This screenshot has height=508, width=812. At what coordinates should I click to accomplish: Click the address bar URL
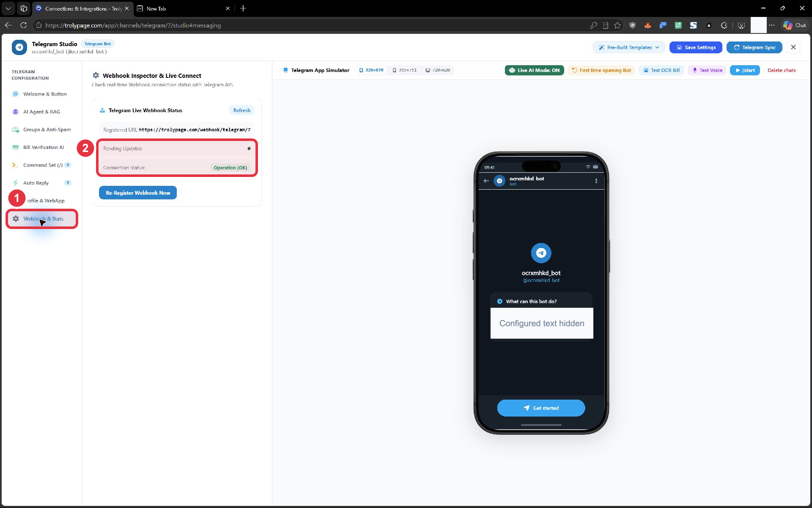(x=133, y=25)
